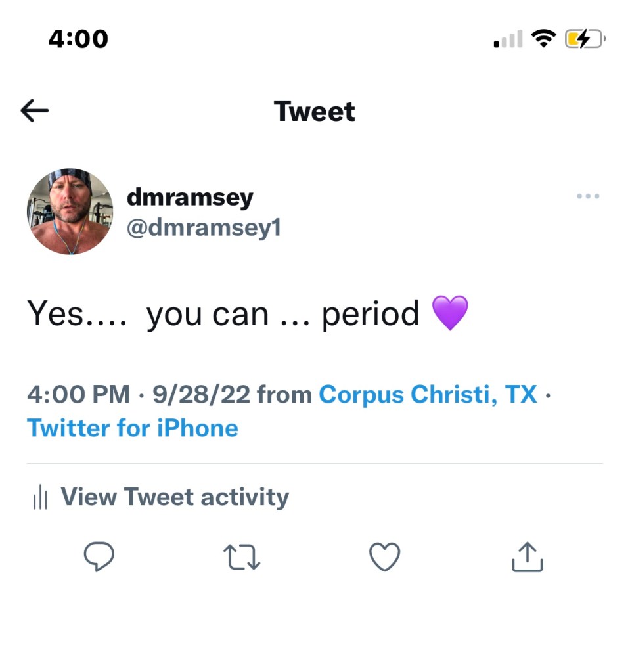
Task: Tap the Tweet header title
Action: tap(315, 111)
